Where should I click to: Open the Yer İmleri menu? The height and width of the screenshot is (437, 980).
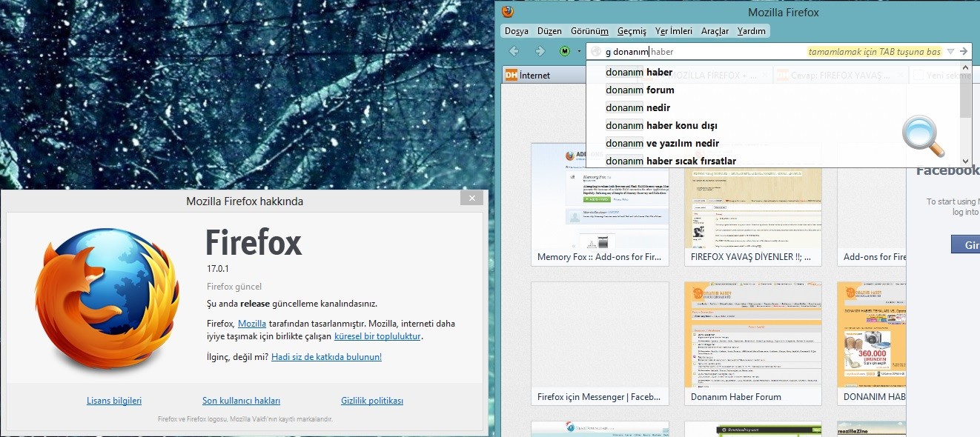[x=674, y=31]
